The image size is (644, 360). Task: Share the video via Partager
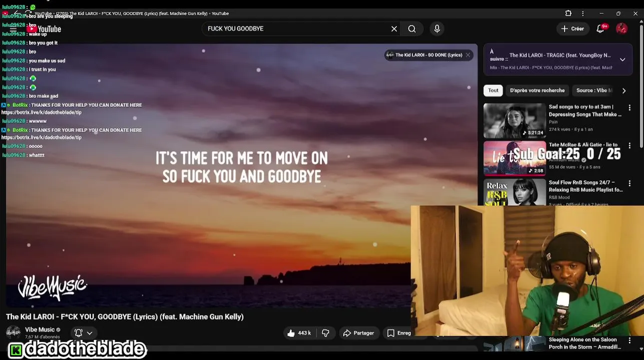(x=358, y=333)
